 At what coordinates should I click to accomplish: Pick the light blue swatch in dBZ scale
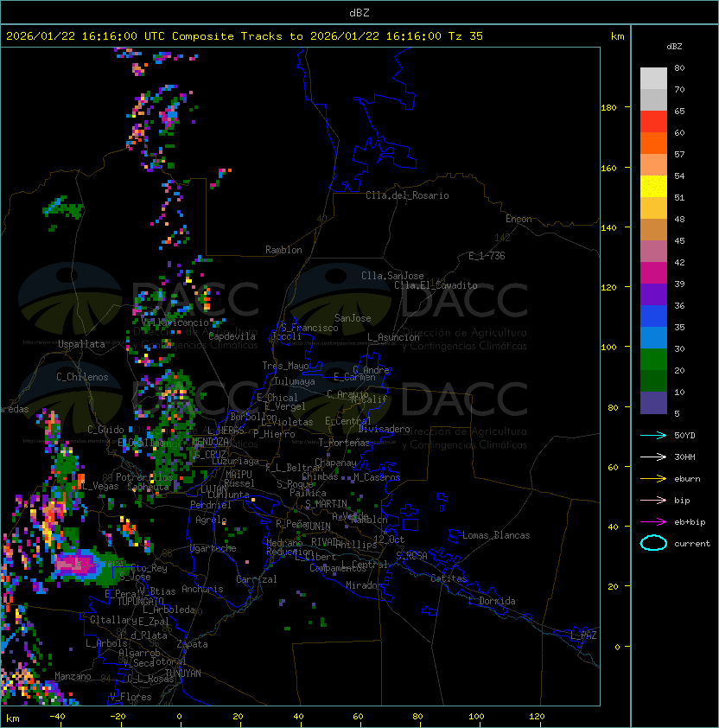653,337
